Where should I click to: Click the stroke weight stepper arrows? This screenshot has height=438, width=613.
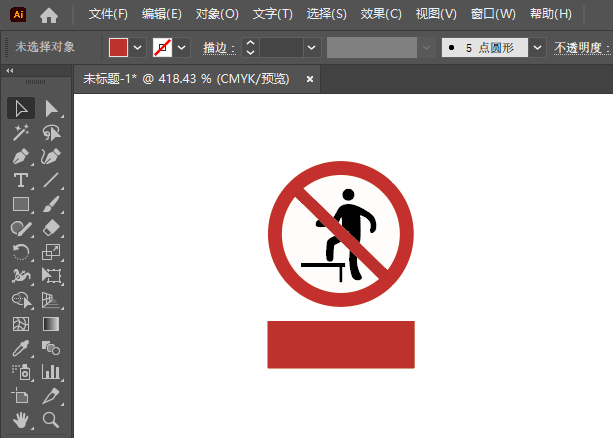(x=251, y=48)
